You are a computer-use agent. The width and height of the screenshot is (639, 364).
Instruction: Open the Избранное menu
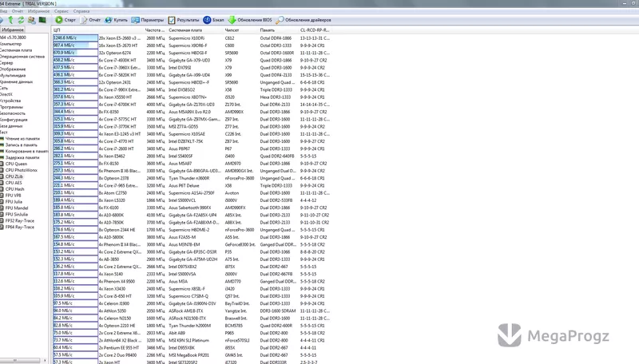(38, 11)
